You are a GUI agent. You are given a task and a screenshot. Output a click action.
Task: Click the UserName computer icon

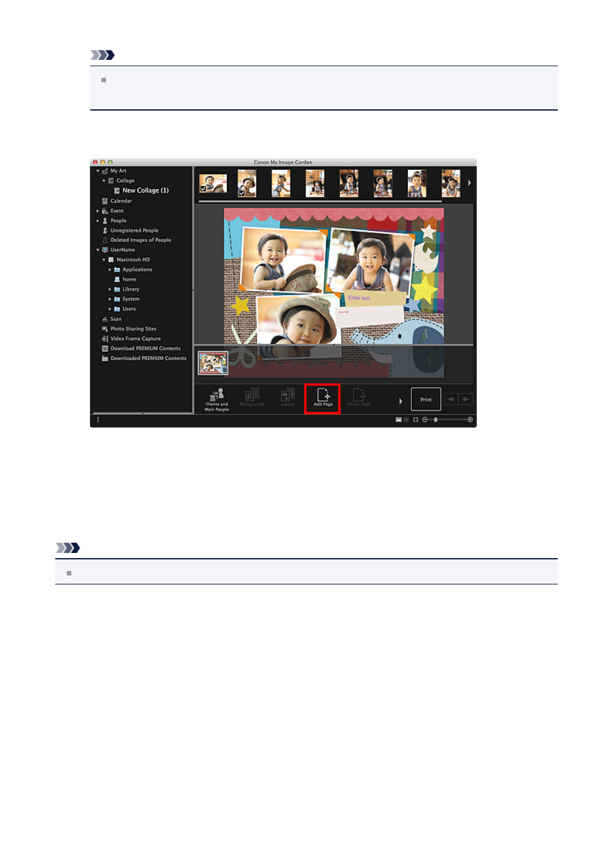(105, 250)
